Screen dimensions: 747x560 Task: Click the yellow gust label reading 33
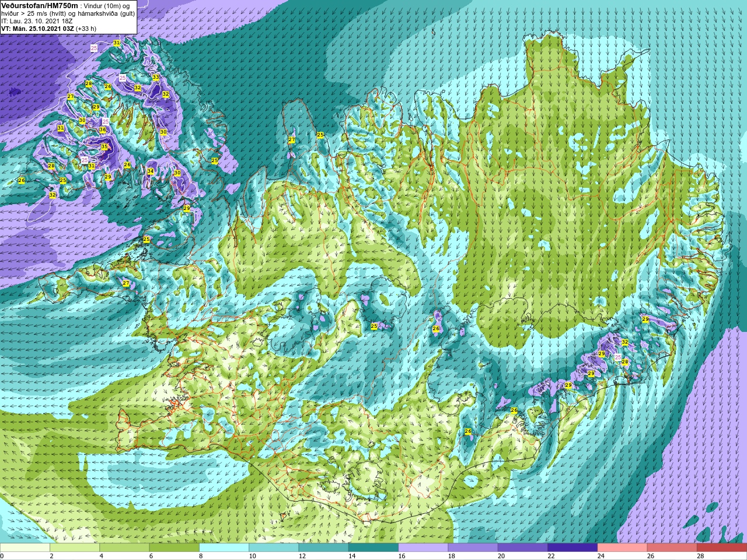tap(156, 77)
